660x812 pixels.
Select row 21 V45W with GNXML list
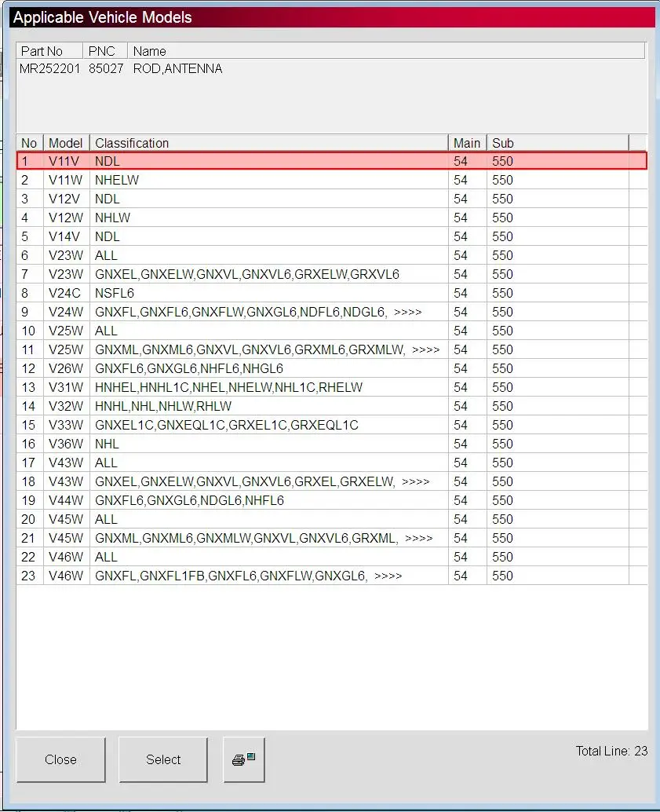click(332, 538)
